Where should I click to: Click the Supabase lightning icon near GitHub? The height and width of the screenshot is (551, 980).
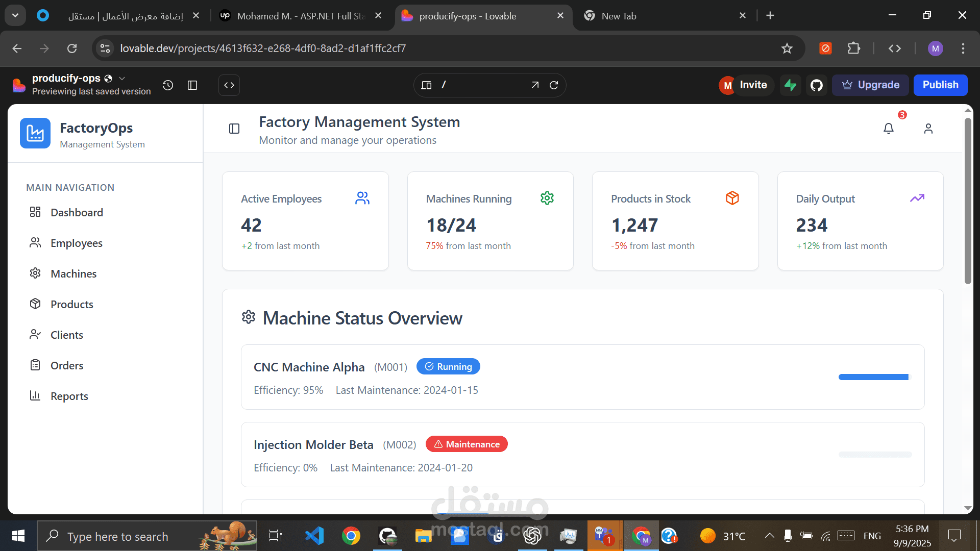click(x=790, y=85)
